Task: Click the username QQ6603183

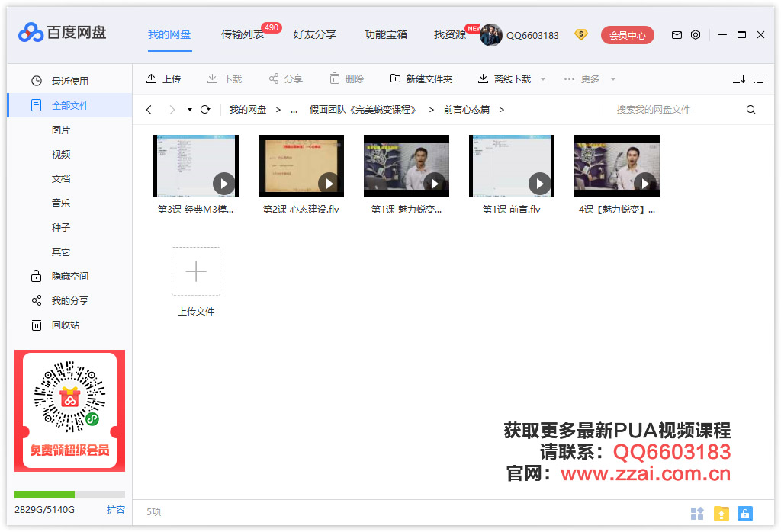Action: click(532, 35)
